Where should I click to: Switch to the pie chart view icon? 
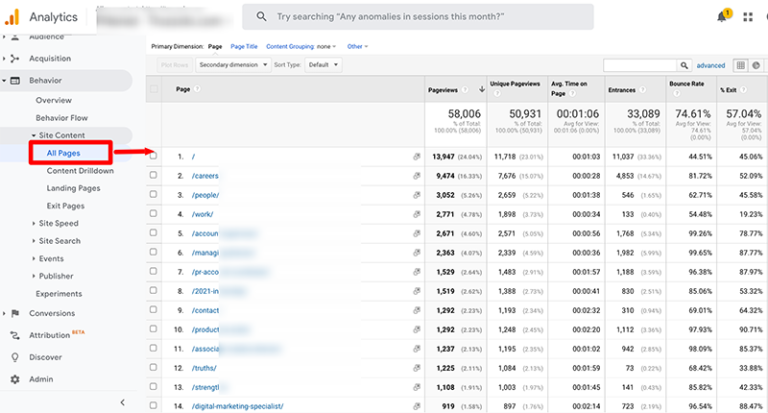point(756,65)
